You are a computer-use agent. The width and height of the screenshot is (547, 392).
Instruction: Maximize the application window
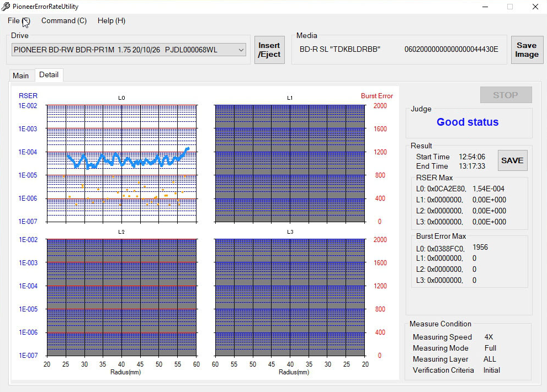point(510,7)
